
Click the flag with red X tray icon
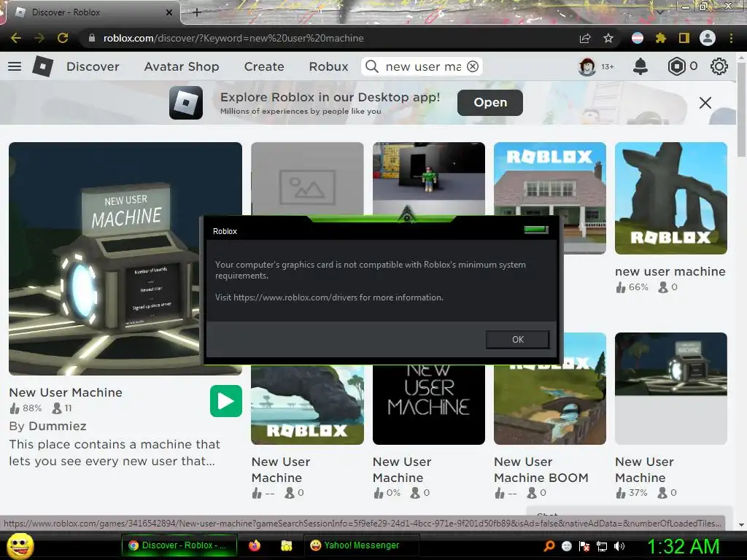[584, 546]
